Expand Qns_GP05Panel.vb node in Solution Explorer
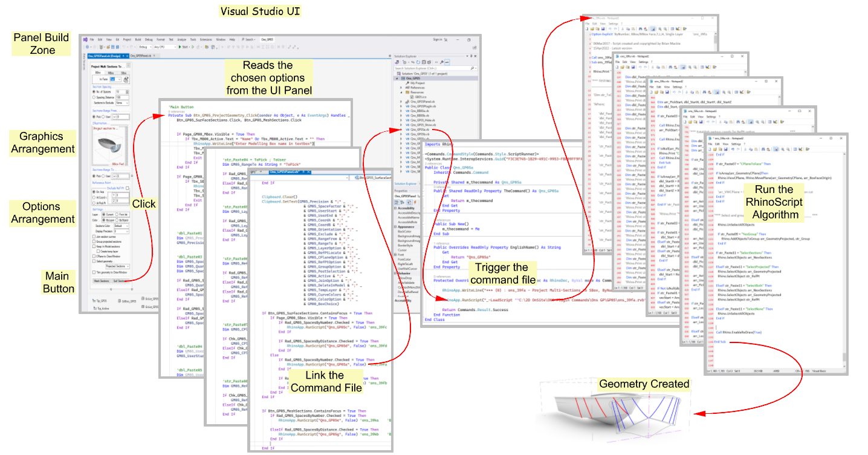Image resolution: width=868 pixels, height=455 pixels. [x=401, y=102]
